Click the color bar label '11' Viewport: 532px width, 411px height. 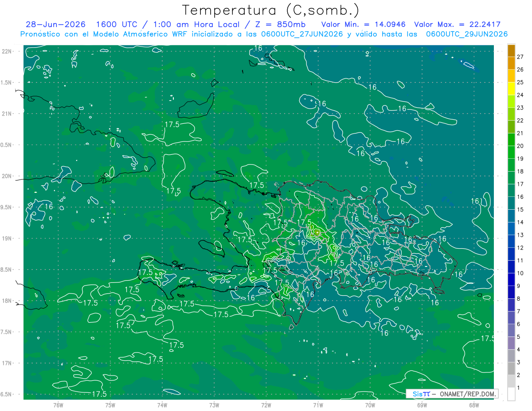[x=520, y=260]
